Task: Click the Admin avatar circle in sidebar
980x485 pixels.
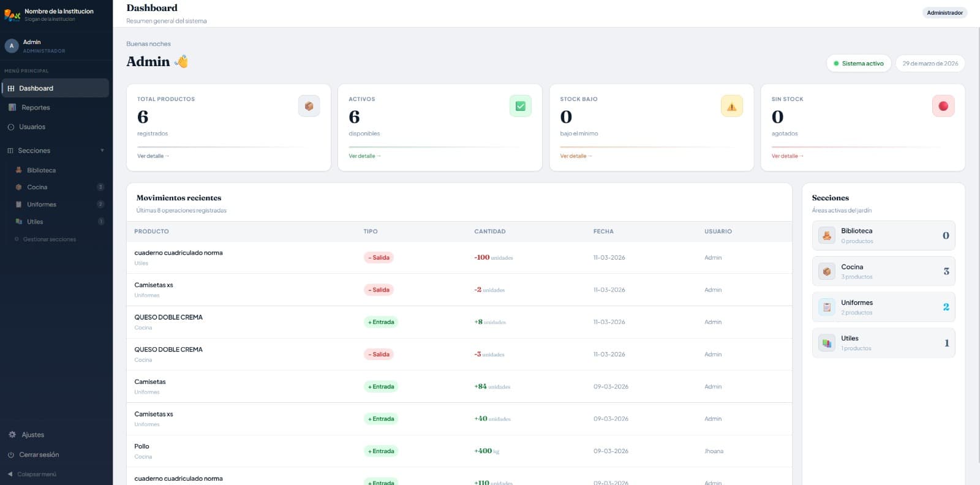Action: 11,46
